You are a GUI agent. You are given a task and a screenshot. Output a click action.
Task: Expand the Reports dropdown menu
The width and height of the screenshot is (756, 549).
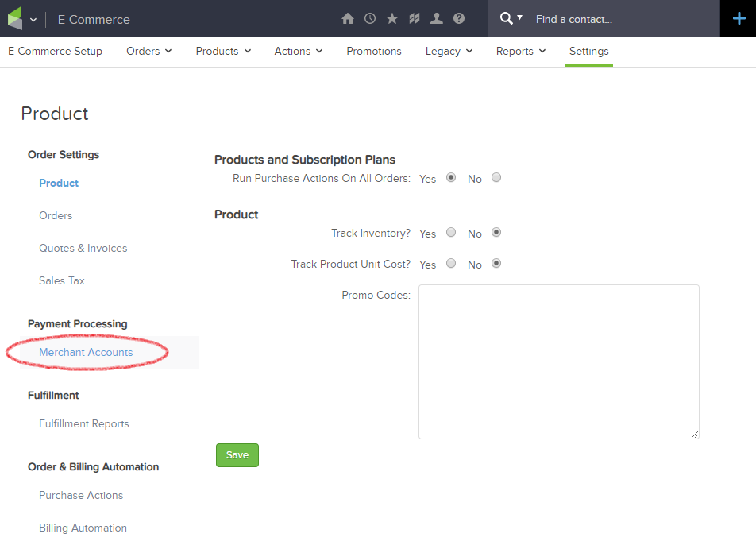pyautogui.click(x=521, y=51)
